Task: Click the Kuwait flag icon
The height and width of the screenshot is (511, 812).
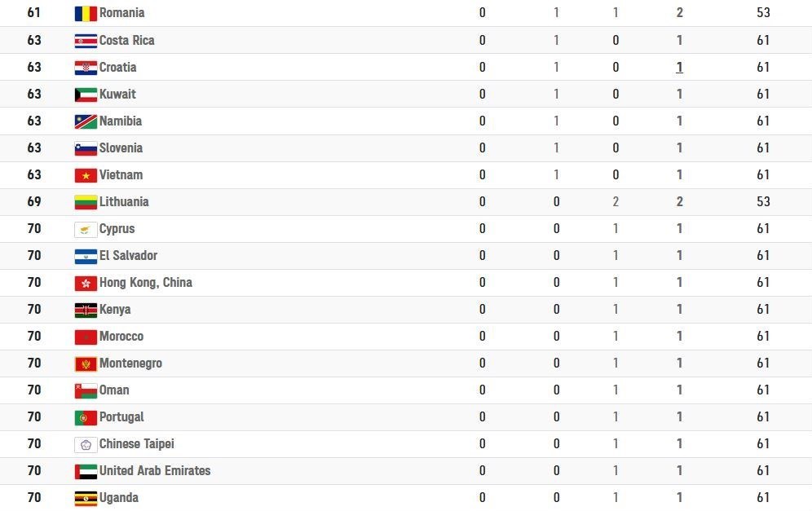Action: (86, 94)
